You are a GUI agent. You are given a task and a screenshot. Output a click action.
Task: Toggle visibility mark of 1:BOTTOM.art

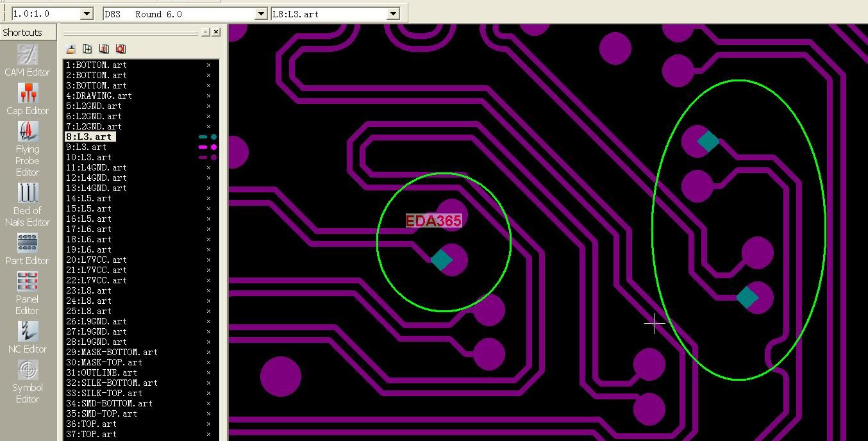point(208,65)
